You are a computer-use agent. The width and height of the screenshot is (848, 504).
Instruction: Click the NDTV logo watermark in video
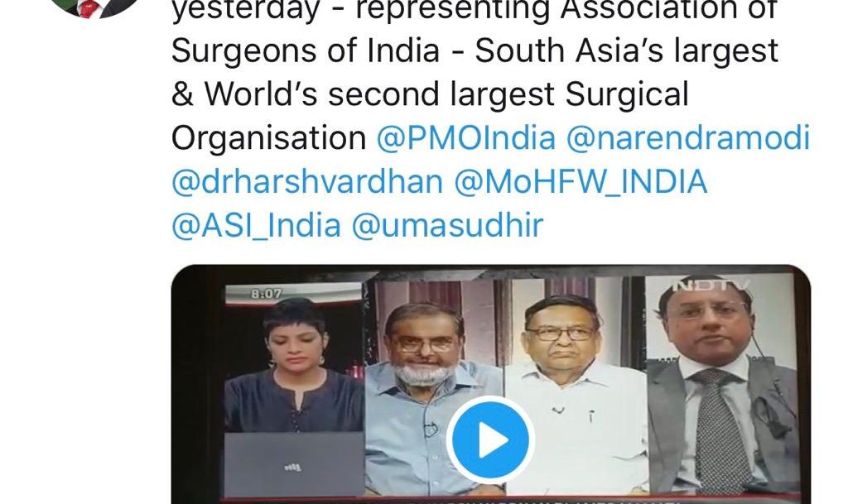(710, 286)
